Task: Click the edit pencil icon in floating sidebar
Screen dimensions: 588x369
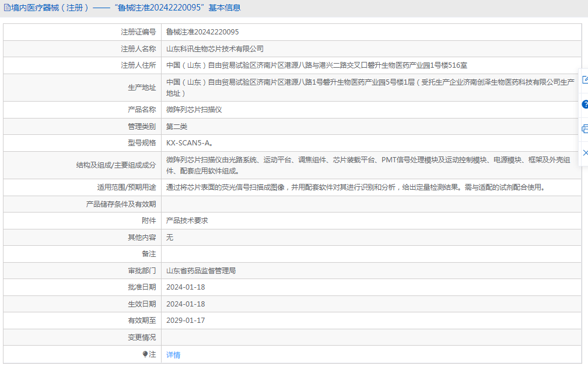Action: click(585, 79)
